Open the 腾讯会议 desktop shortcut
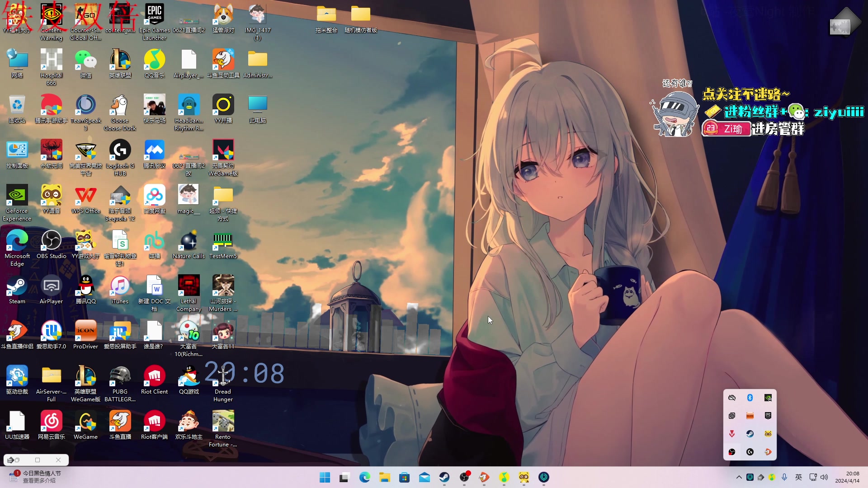 tap(155, 154)
